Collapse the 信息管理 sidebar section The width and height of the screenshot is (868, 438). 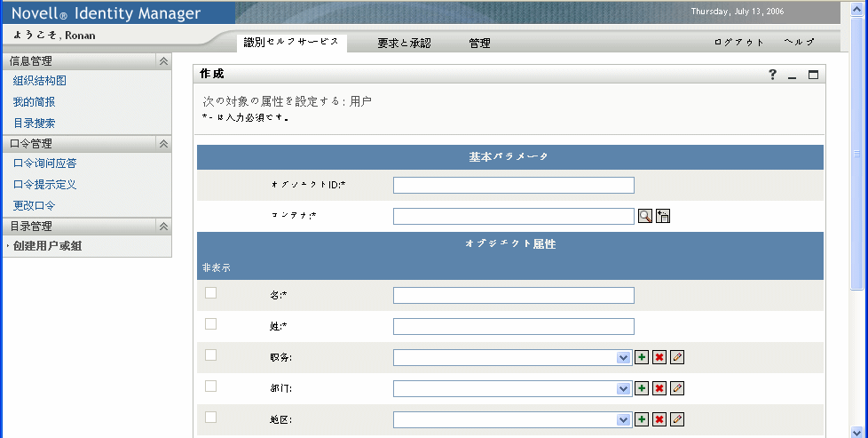click(163, 61)
